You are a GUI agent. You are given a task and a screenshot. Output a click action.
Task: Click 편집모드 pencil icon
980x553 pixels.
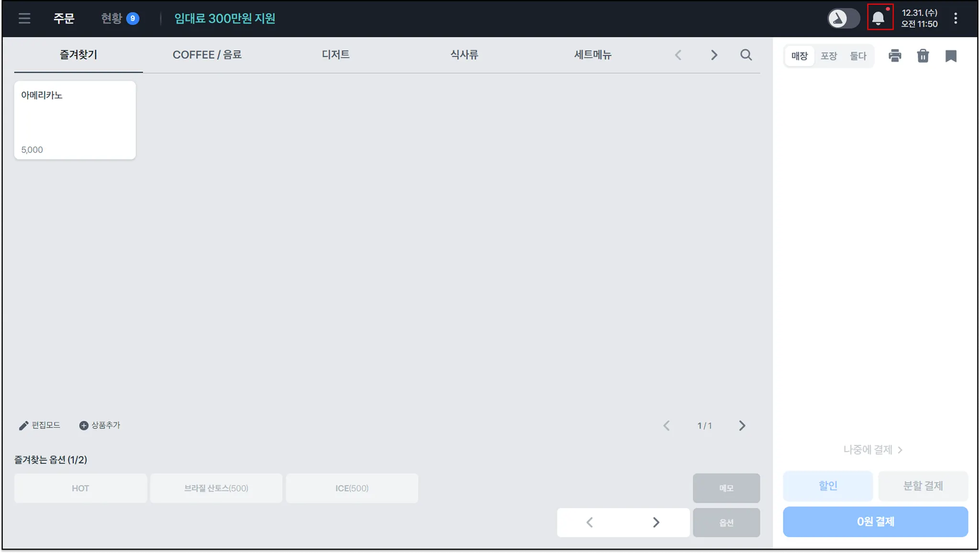[23, 426]
